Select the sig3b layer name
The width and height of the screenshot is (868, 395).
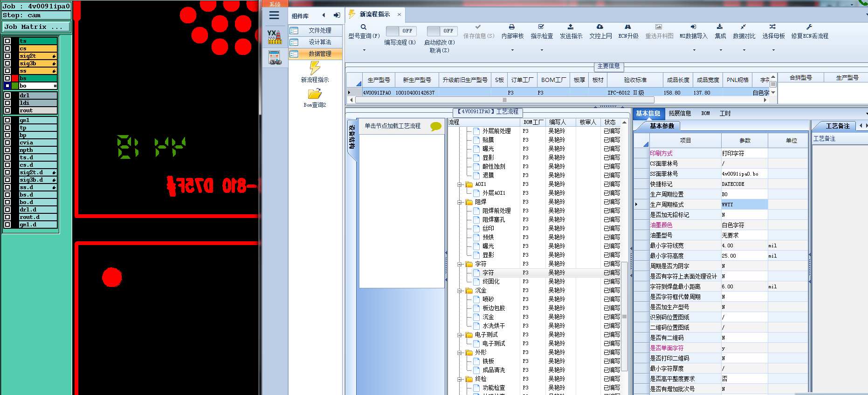click(x=38, y=63)
